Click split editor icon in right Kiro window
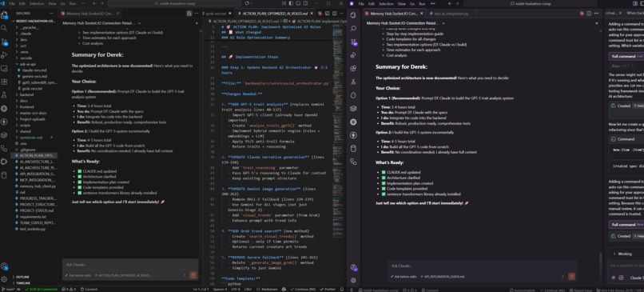Image resolution: width=644 pixels, height=292 pixels. [x=589, y=13]
